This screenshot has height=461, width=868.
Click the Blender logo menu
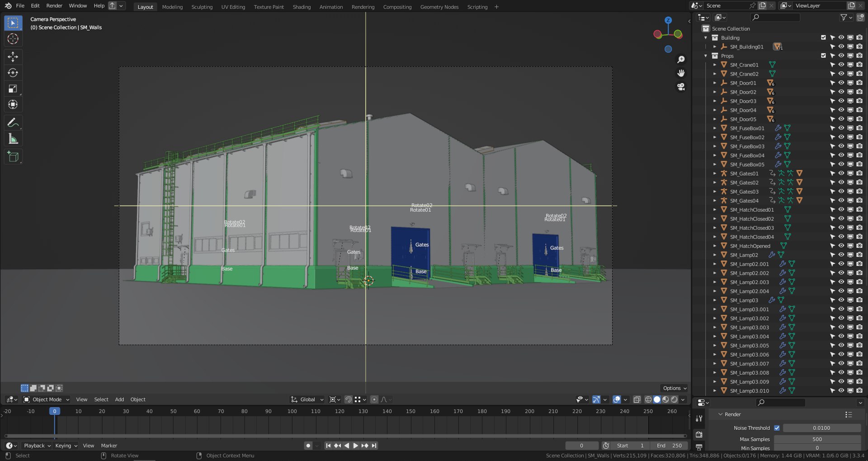pyautogui.click(x=8, y=6)
